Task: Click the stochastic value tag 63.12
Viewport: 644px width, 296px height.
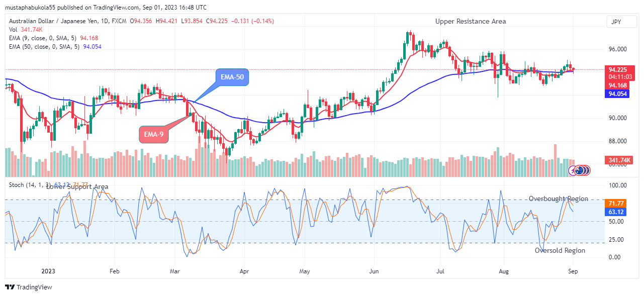Action: coord(616,212)
